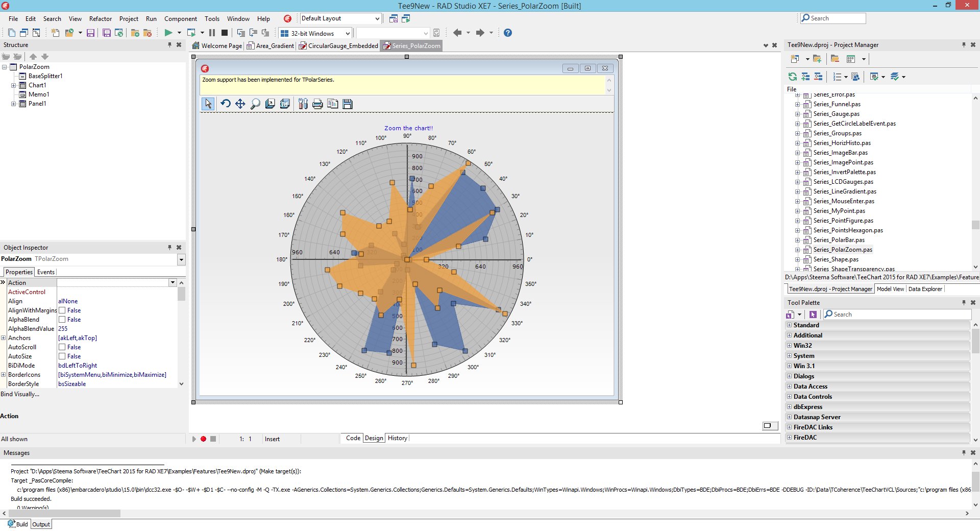Click the IDE Insight Search box
Viewport: 980px width, 531px height.
tap(833, 18)
